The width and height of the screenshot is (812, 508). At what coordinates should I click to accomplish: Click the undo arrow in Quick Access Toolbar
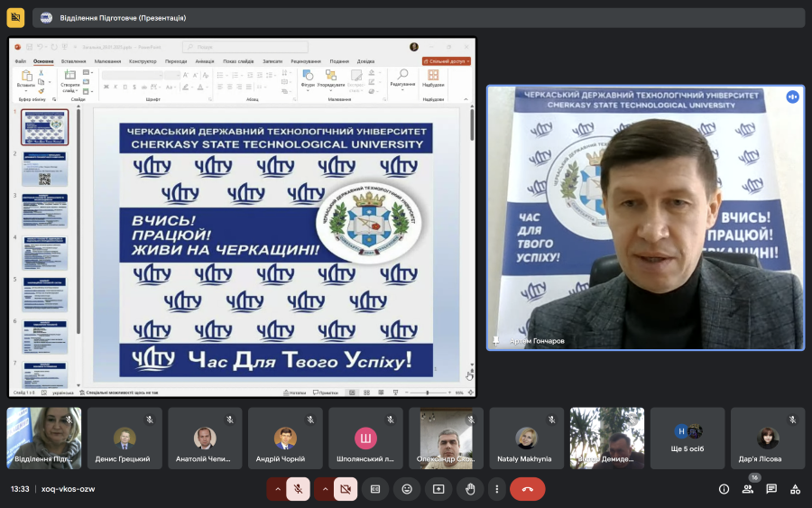click(40, 47)
